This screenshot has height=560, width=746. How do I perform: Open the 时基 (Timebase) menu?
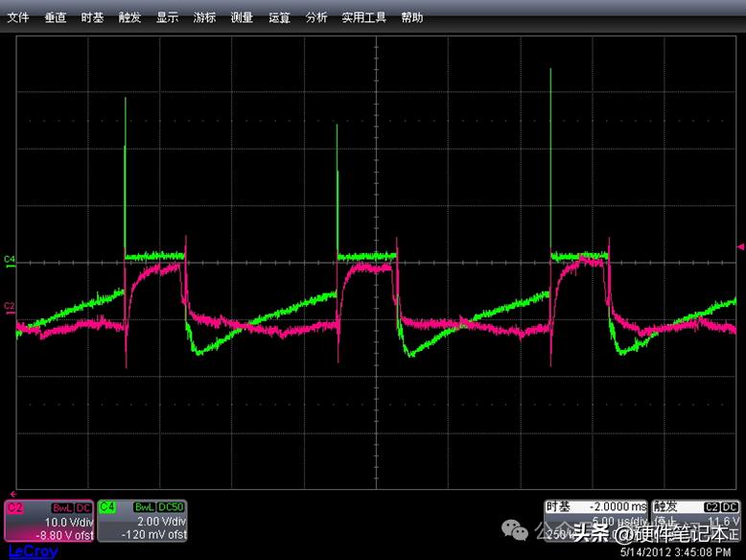point(92,17)
